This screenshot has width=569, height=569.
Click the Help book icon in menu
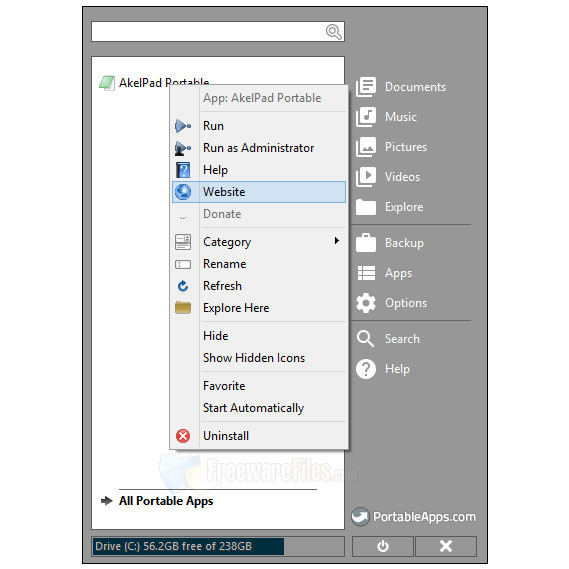tap(183, 170)
